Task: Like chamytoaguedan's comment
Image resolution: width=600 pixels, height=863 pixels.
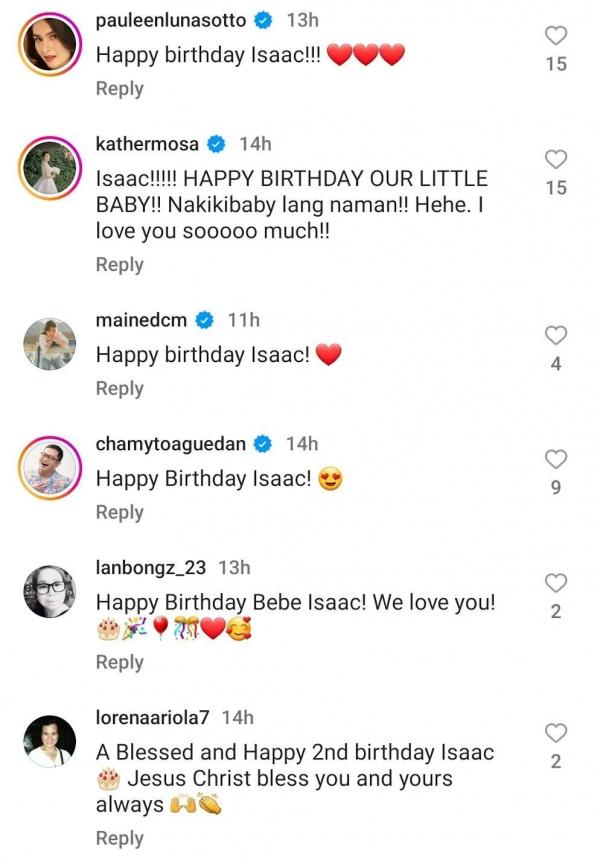Action: [556, 459]
